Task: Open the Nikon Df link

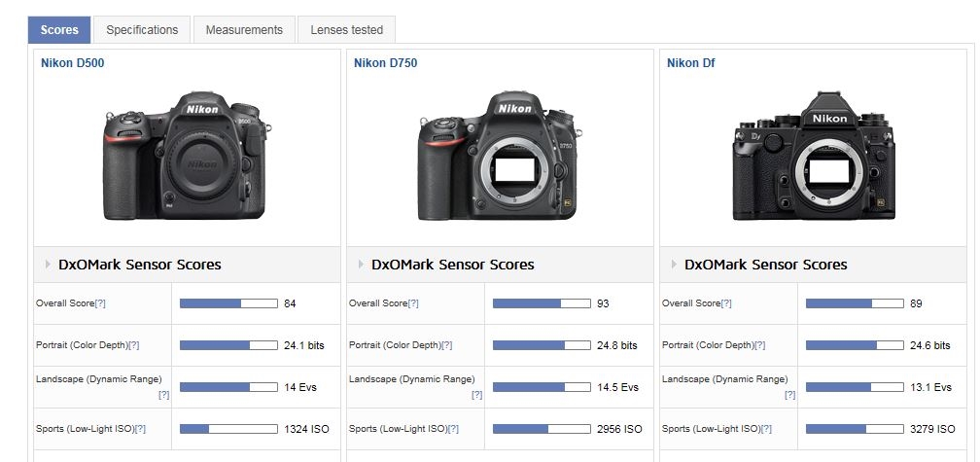Action: coord(689,63)
